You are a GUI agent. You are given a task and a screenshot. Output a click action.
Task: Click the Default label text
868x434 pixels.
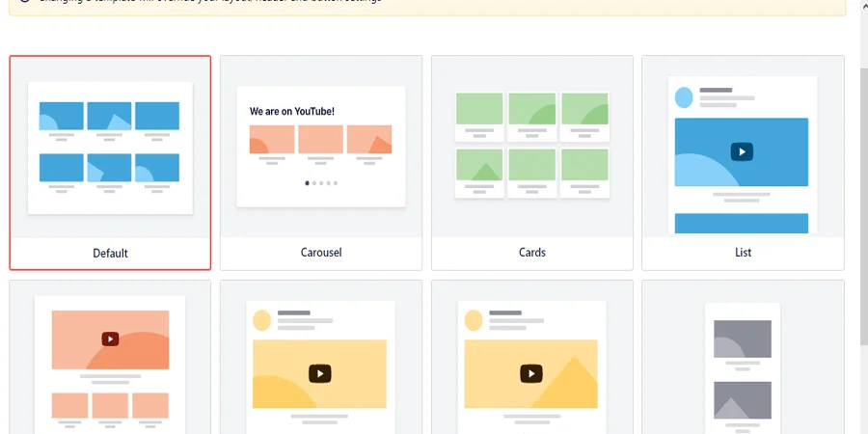(x=110, y=254)
